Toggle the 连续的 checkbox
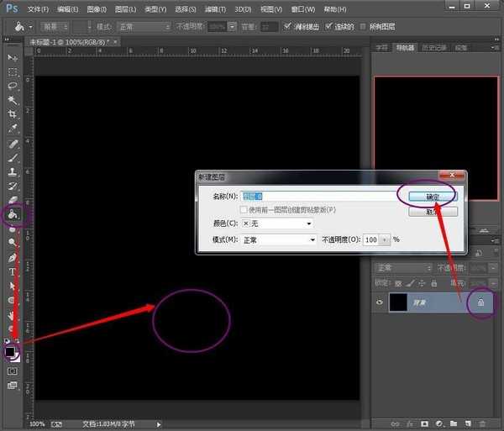 (328, 27)
